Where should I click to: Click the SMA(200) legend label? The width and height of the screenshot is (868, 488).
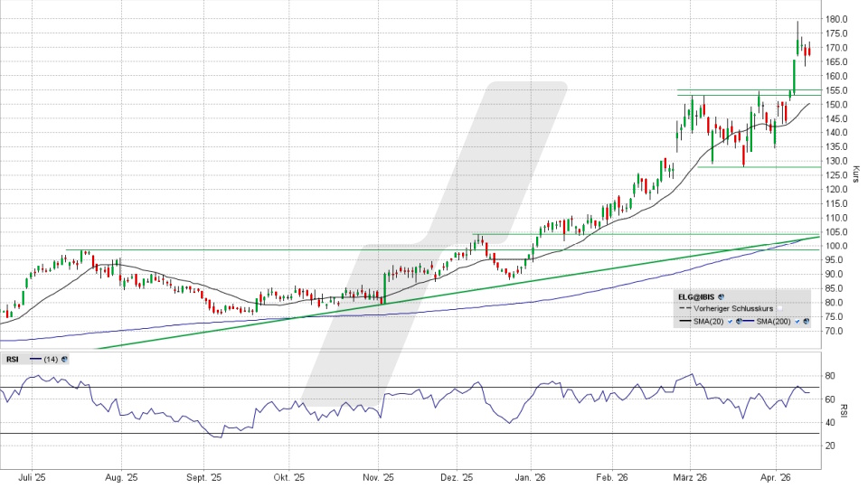pyautogui.click(x=773, y=322)
